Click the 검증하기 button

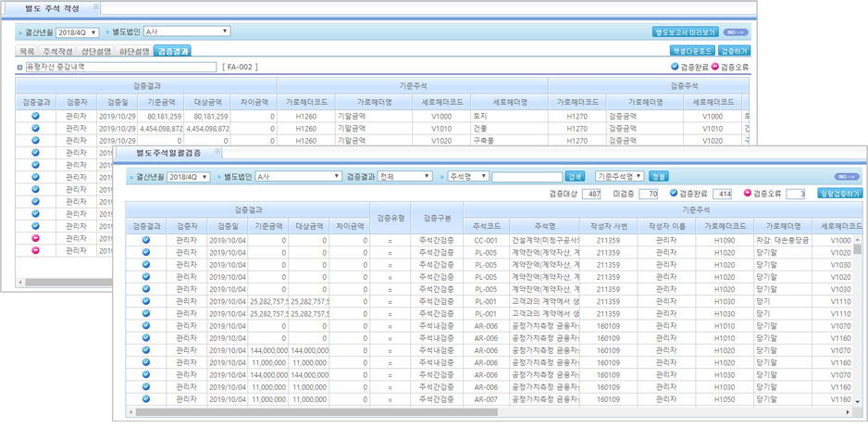click(734, 51)
